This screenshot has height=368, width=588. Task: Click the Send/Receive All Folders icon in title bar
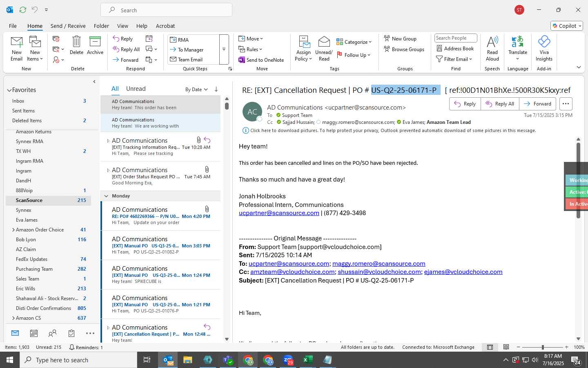(x=23, y=10)
